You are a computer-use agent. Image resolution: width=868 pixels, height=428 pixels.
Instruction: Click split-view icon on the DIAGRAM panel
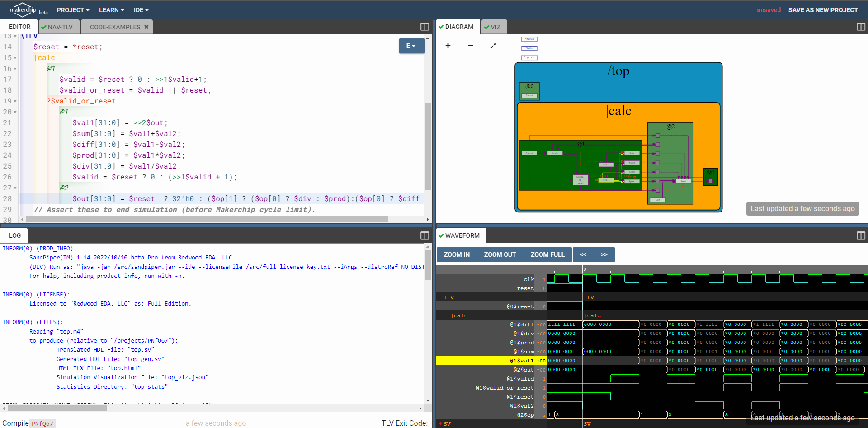[x=860, y=27]
